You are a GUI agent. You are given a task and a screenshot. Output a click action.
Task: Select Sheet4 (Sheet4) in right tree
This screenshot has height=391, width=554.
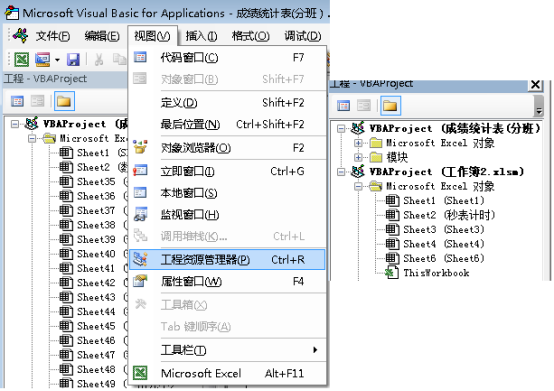pyautogui.click(x=444, y=244)
